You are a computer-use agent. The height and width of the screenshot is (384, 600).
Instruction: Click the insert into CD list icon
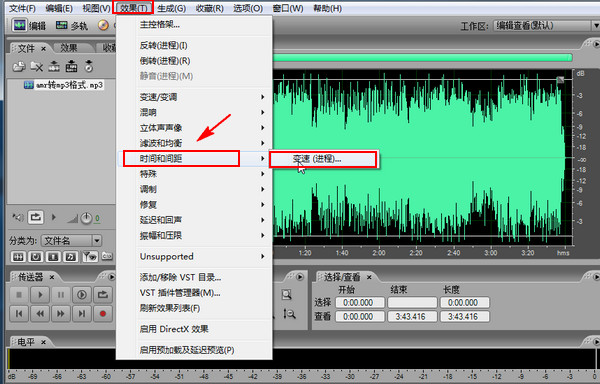pos(89,67)
